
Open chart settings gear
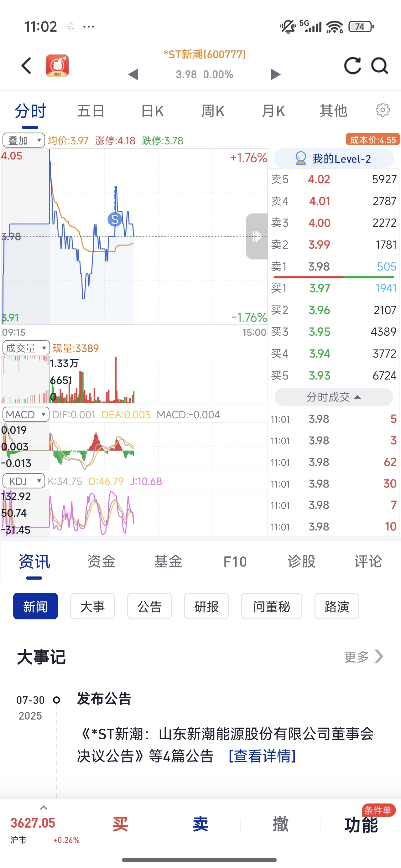[383, 110]
